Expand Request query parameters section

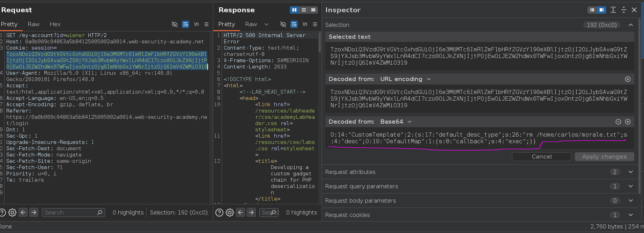coord(631,186)
